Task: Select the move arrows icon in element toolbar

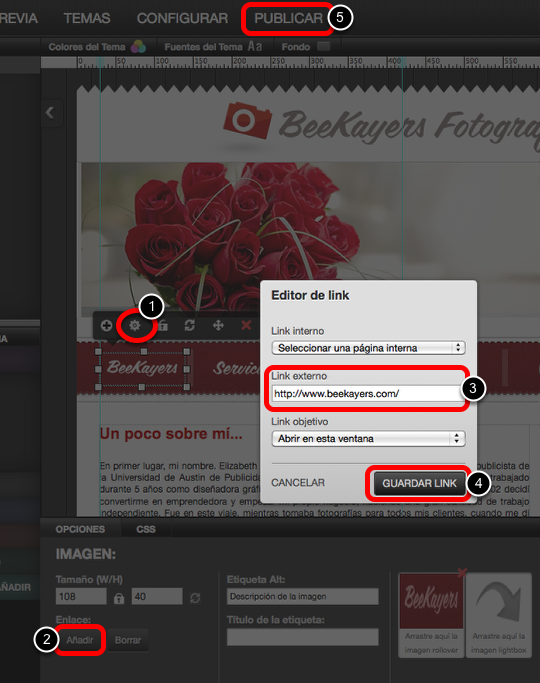Action: click(x=218, y=325)
